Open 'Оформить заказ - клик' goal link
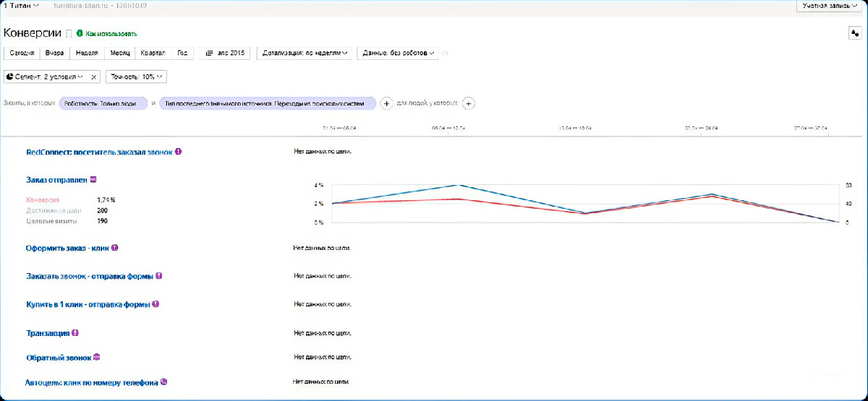This screenshot has height=401, width=868. coord(68,247)
